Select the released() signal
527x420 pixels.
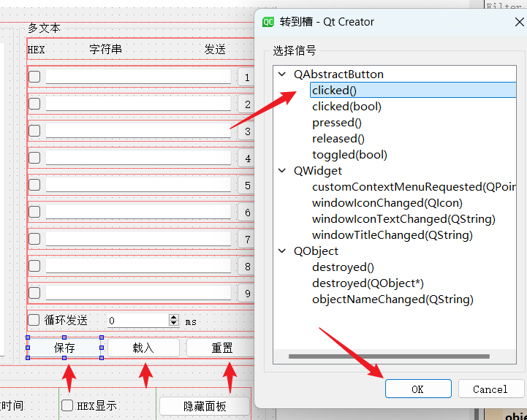point(338,139)
